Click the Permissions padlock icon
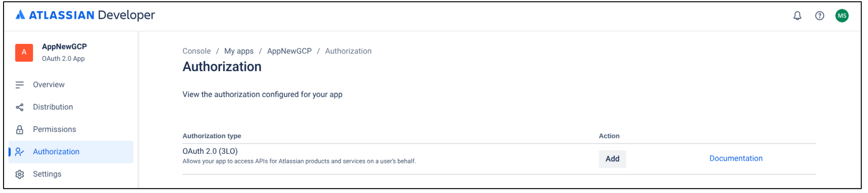This screenshot has height=193, width=868. [x=20, y=129]
